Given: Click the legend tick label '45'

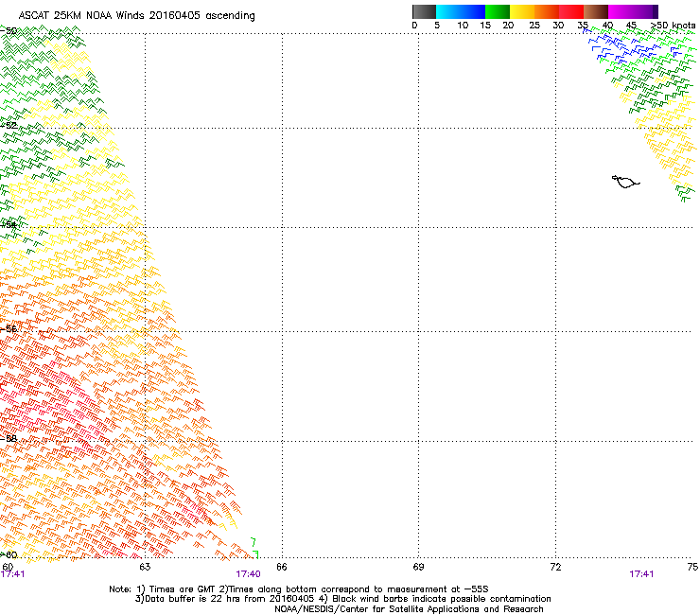Looking at the screenshot, I should point(631,26).
